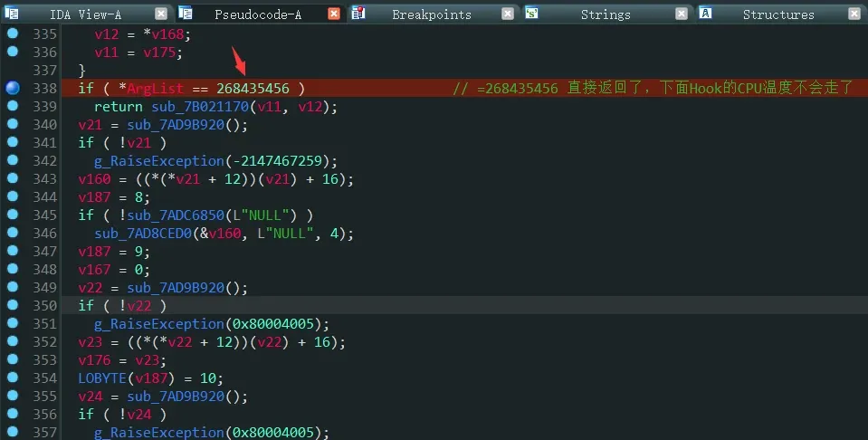Click line number 337 in the gutter
This screenshot has width=868, height=440.
pyautogui.click(x=45, y=71)
